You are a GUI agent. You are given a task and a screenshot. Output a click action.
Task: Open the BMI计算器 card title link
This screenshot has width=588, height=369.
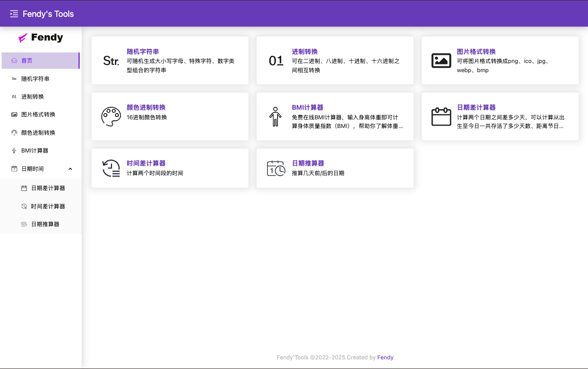tap(307, 107)
